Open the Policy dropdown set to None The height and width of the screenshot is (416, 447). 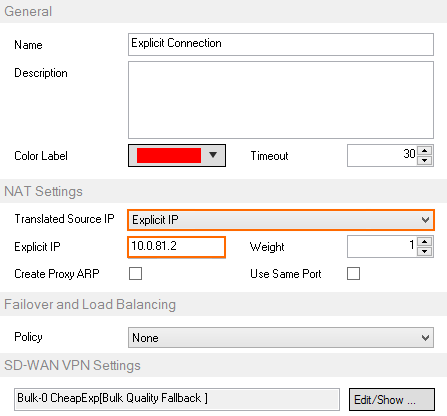(281, 338)
